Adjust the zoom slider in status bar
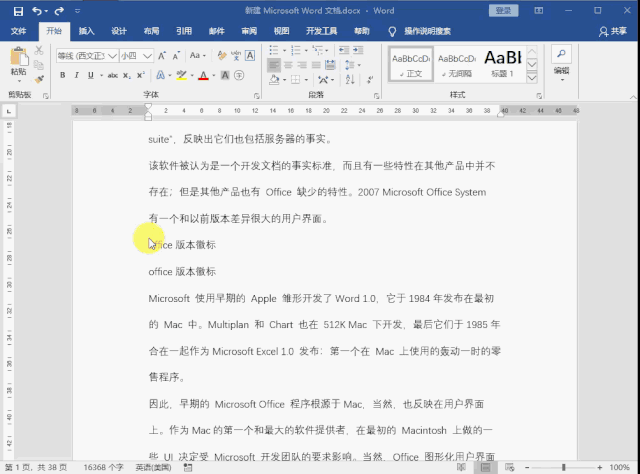Screen dimensions: 640x474 pos(564,467)
